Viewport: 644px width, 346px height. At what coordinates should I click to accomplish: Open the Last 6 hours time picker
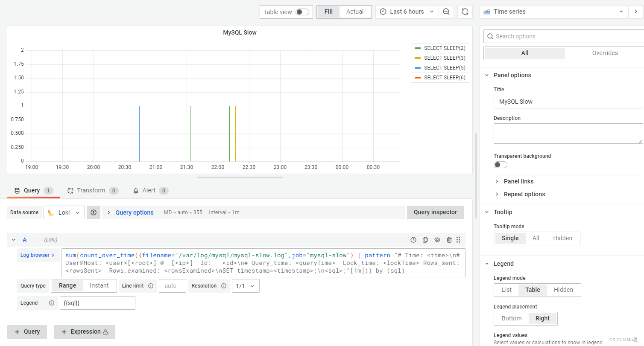tap(407, 12)
